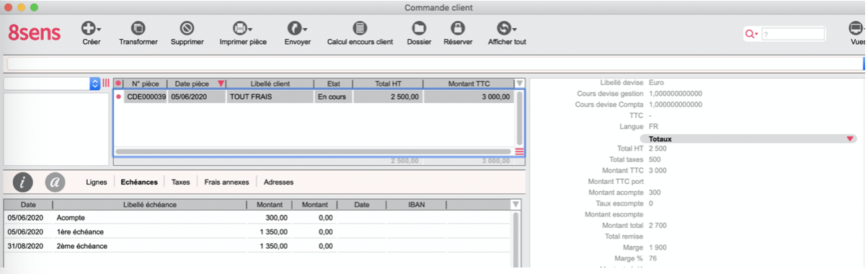Click the Calcul encours client icon

coord(360,29)
